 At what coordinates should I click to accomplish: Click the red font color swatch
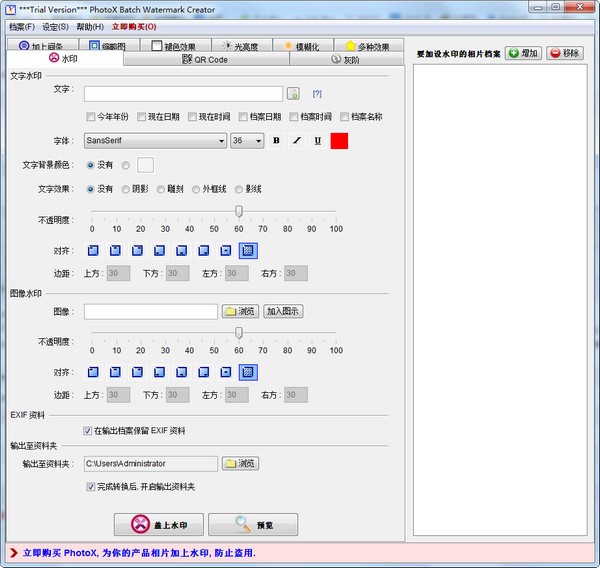tap(339, 141)
